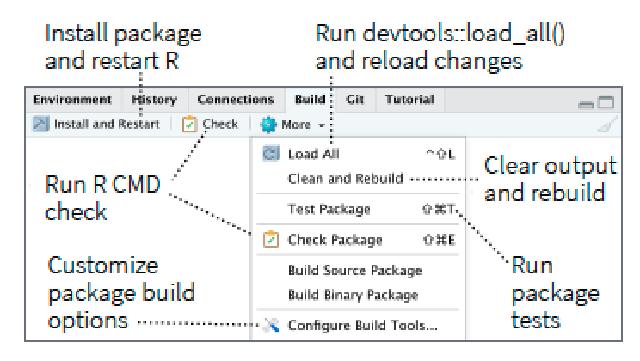640x361 pixels.
Task: Open the Connections tab
Action: click(x=236, y=100)
